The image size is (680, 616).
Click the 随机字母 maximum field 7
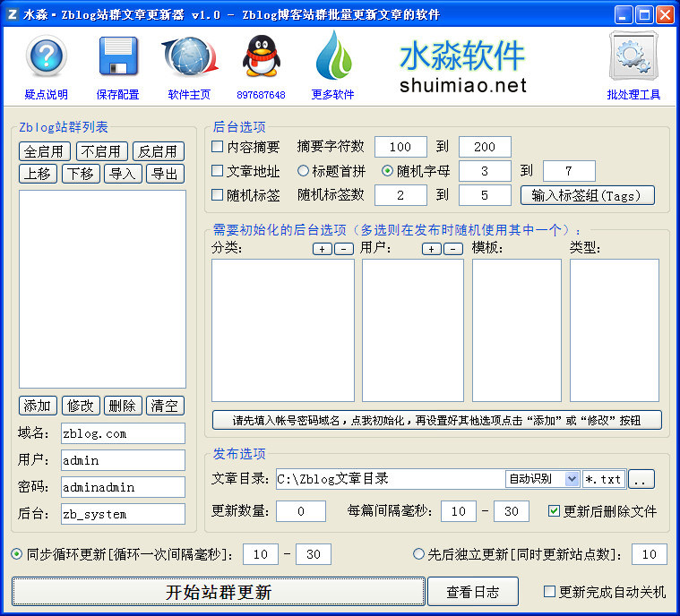point(569,171)
